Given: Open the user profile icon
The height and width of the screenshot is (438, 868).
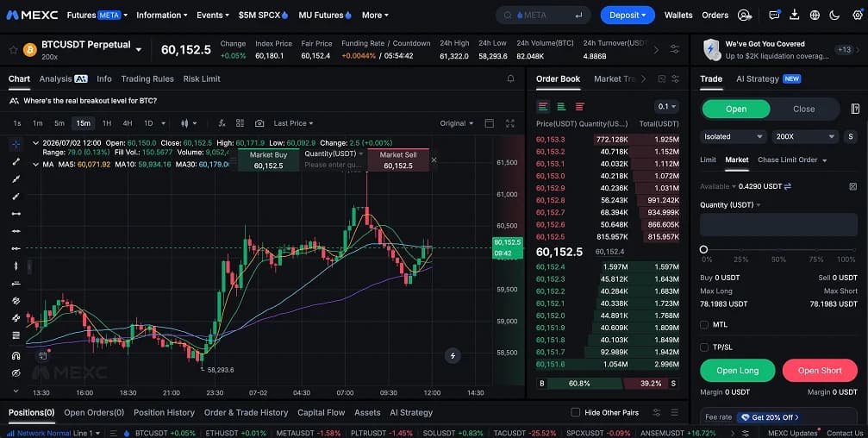Looking at the screenshot, I should 745,15.
